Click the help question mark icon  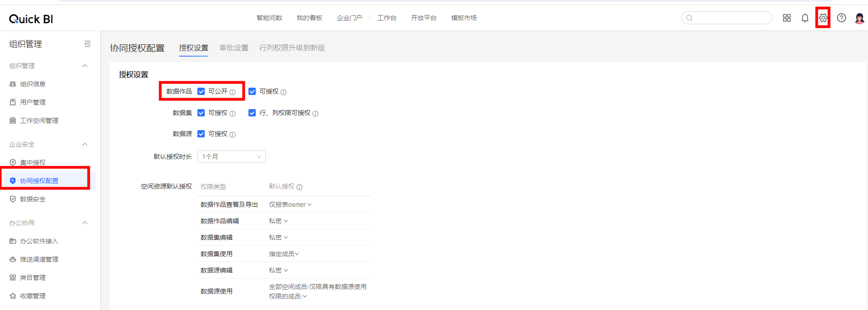(x=841, y=18)
